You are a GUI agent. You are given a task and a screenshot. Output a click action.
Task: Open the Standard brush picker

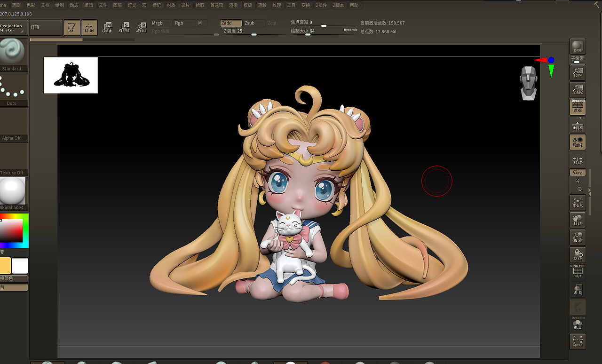14,55
